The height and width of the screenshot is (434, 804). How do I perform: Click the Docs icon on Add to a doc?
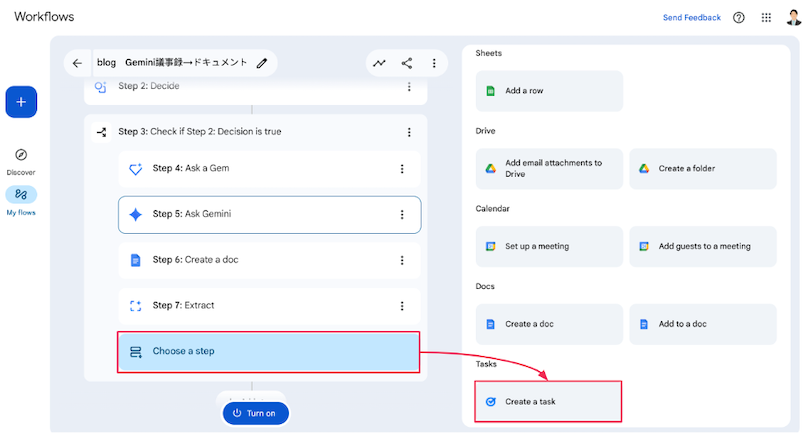[644, 324]
